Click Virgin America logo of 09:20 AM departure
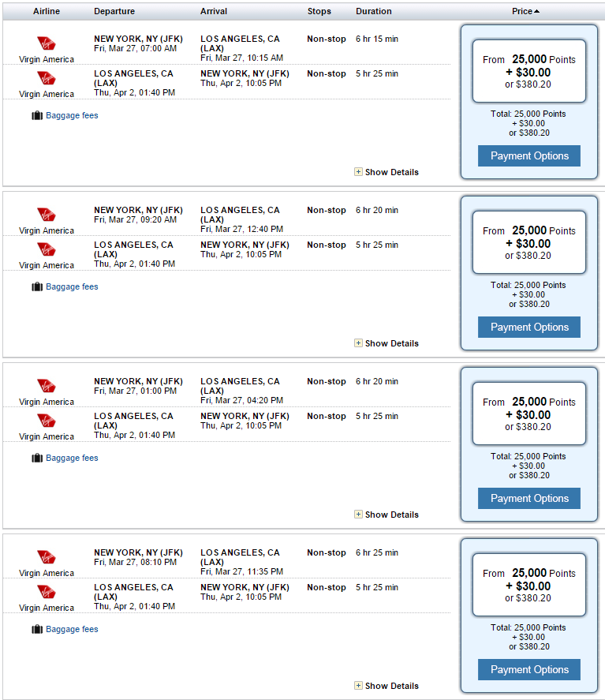 click(x=47, y=215)
